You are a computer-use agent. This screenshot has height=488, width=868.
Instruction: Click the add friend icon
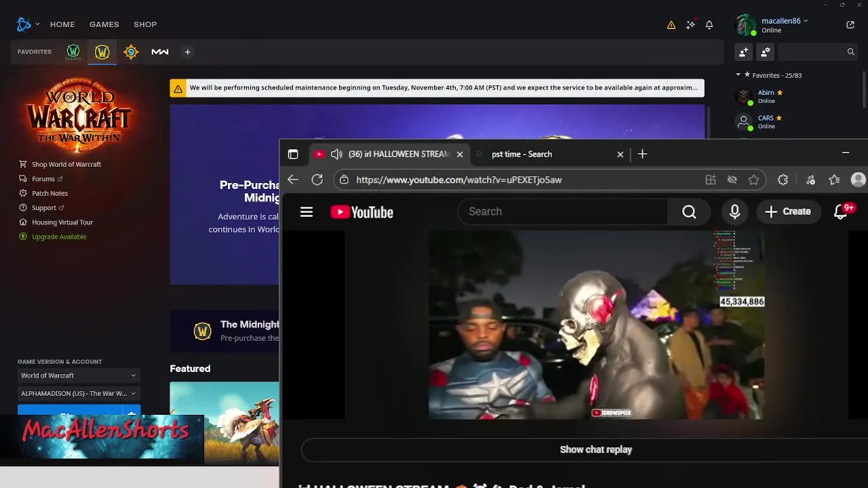744,52
